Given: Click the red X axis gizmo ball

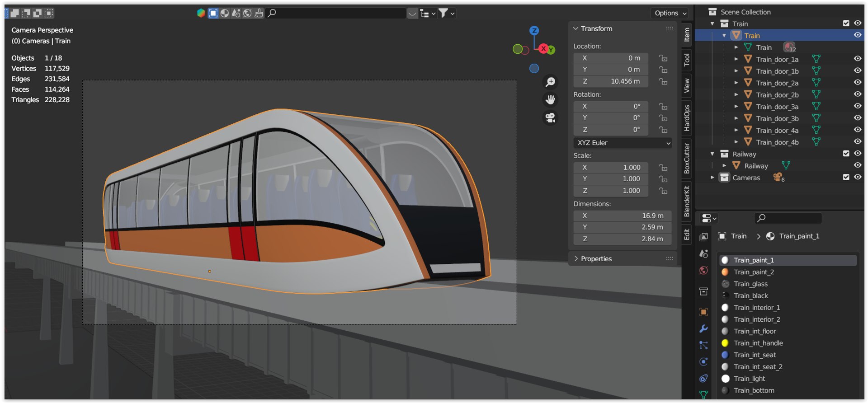Looking at the screenshot, I should [x=543, y=48].
